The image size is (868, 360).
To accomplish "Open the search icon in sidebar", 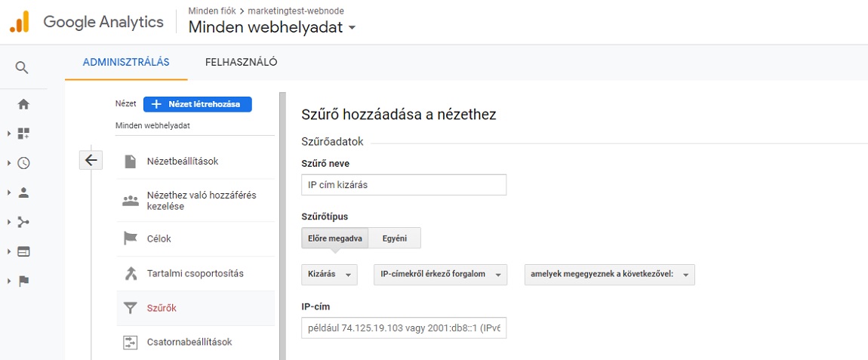I will (22, 68).
